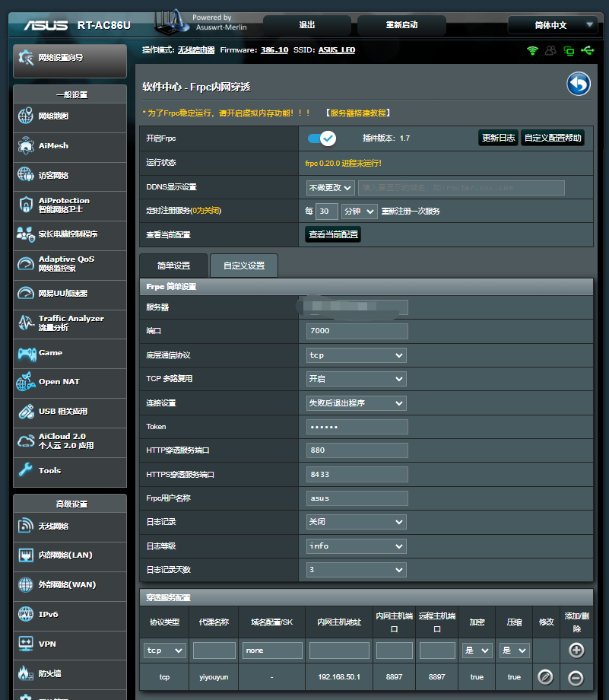The width and height of the screenshot is (609, 700).
Task: Click the 386.10 firmware link
Action: (274, 50)
